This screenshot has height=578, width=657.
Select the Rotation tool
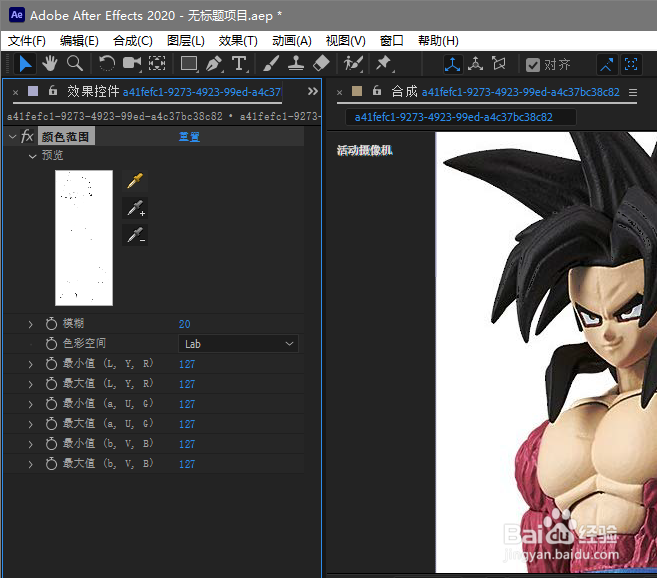pos(106,64)
